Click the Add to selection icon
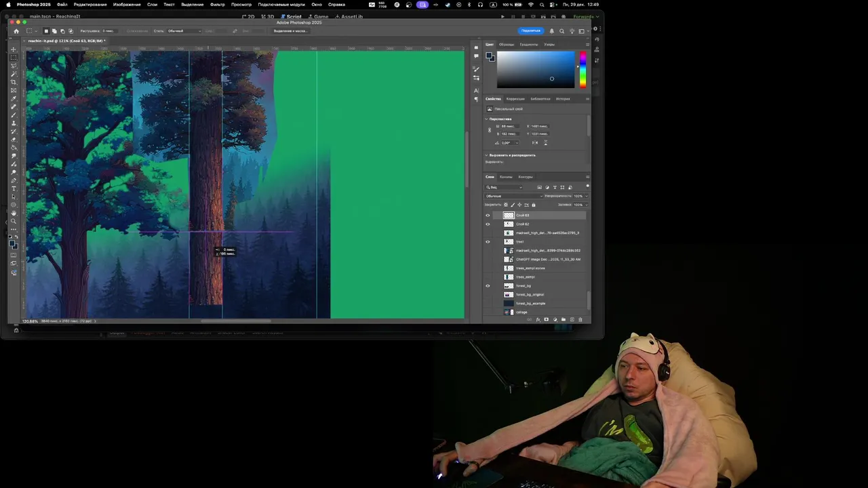 click(x=54, y=30)
